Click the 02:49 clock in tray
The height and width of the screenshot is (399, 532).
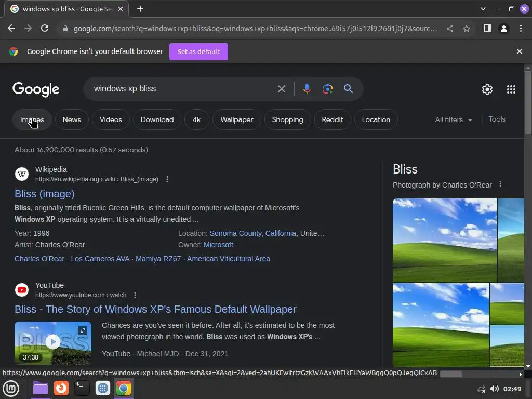click(512, 389)
